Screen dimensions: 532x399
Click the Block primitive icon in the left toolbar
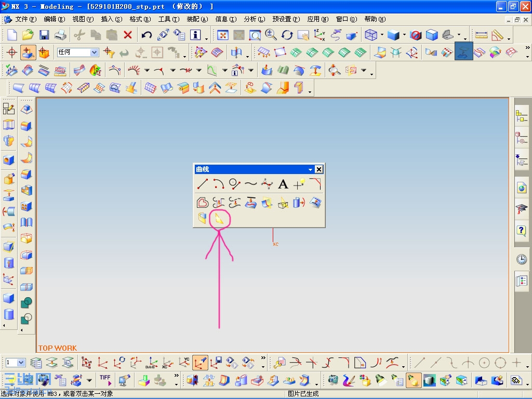click(x=9, y=298)
